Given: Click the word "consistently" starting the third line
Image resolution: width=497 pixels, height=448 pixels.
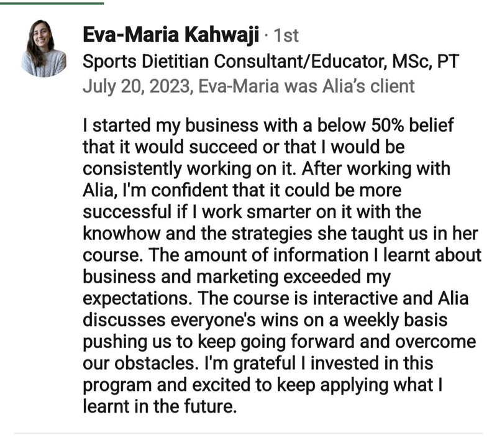Looking at the screenshot, I should pyautogui.click(x=132, y=168).
